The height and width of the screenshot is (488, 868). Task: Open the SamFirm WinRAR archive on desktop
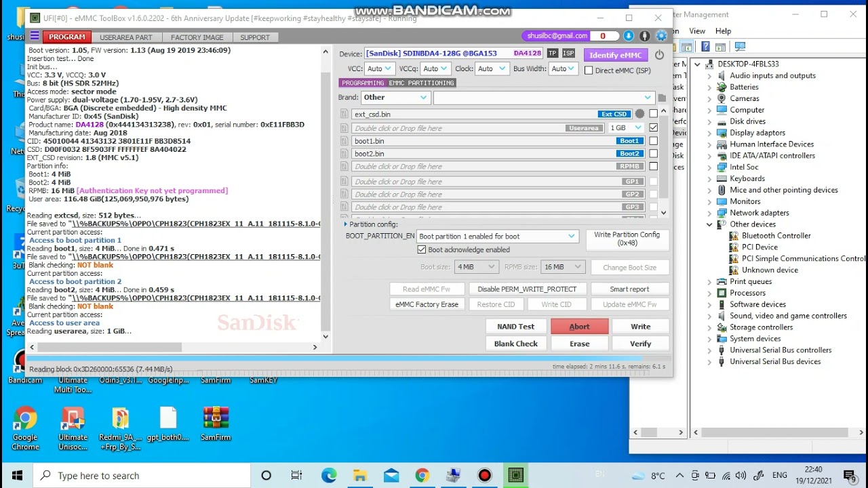tap(216, 424)
